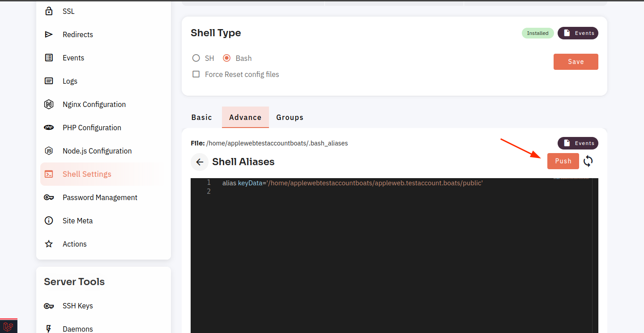Open SSH Keys under Server Tools
The width and height of the screenshot is (644, 333).
[103, 306]
